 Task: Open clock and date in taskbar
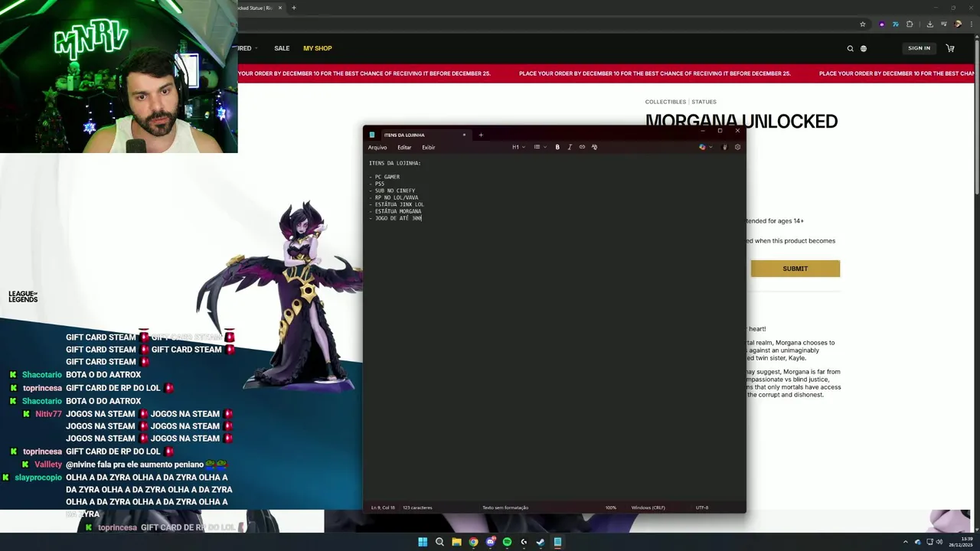(961, 542)
